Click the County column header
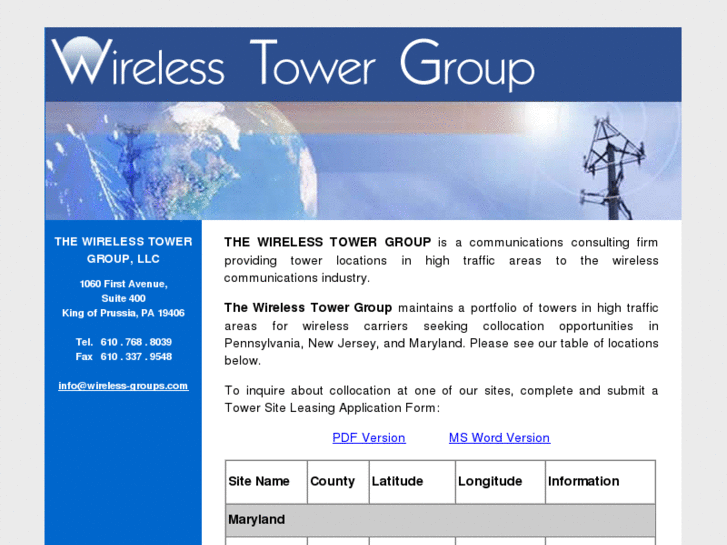 338,481
